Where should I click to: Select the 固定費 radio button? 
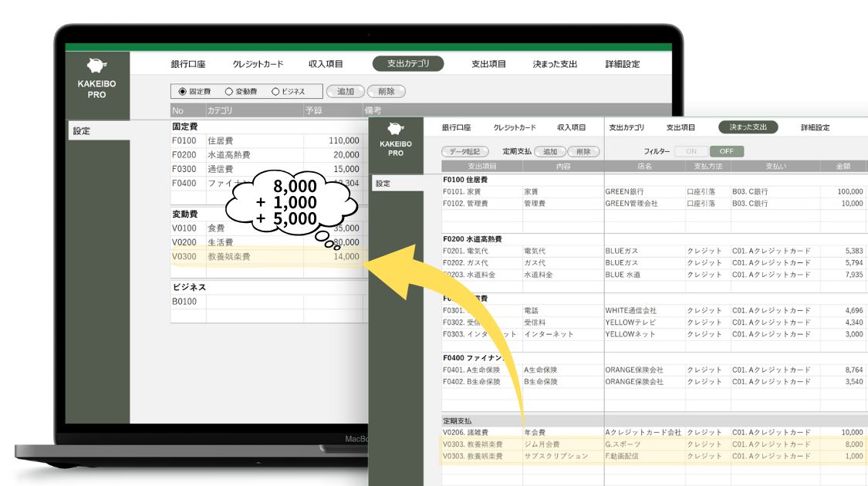click(183, 91)
